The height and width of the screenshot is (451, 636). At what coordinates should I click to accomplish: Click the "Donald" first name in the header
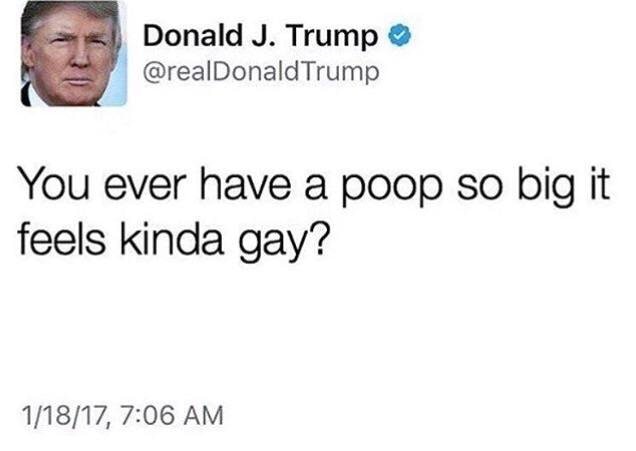coord(193,35)
